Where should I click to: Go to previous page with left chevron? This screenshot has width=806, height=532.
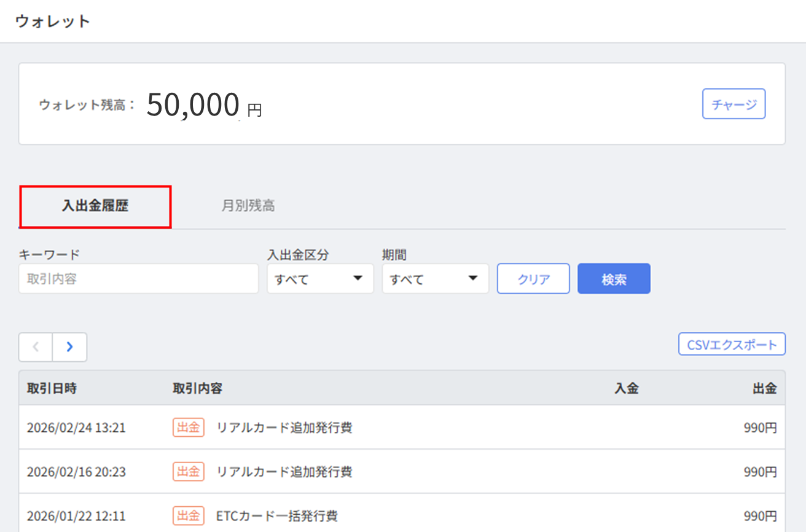click(36, 347)
